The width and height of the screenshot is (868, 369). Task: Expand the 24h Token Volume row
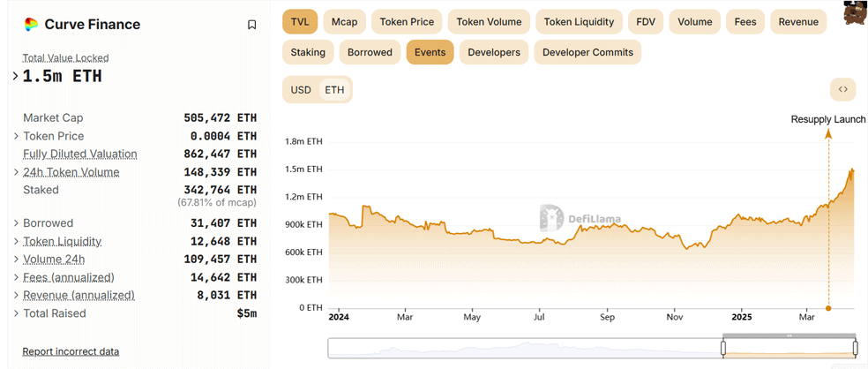click(x=17, y=172)
